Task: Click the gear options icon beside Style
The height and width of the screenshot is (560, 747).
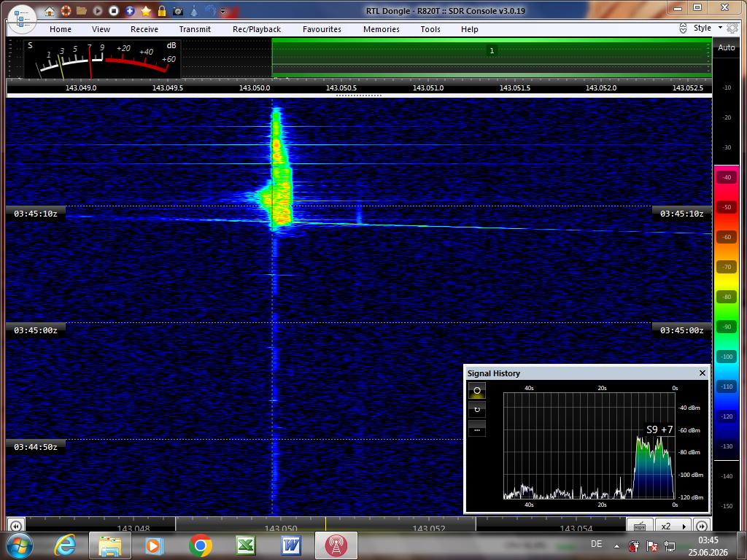Action: (x=732, y=28)
